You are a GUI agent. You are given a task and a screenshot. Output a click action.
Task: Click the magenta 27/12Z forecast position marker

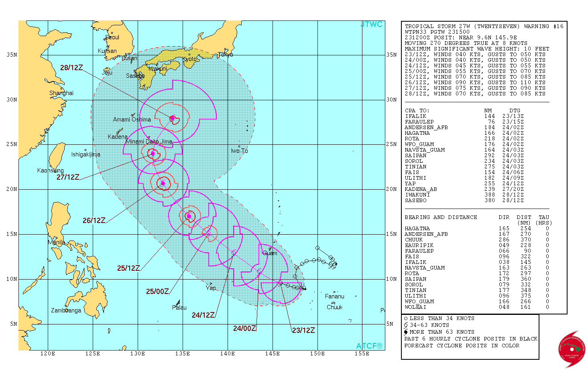[153, 153]
